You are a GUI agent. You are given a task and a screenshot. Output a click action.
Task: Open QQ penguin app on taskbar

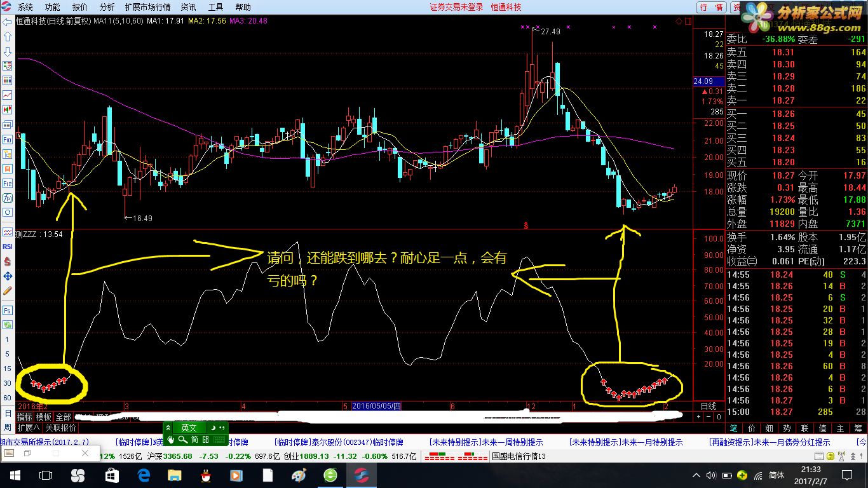(x=205, y=475)
